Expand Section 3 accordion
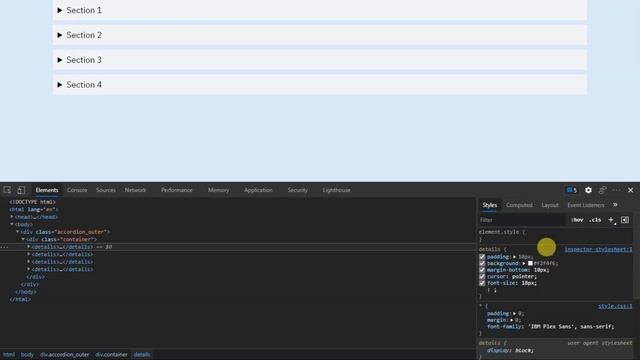Screen dimensions: 640x360 [320, 60]
